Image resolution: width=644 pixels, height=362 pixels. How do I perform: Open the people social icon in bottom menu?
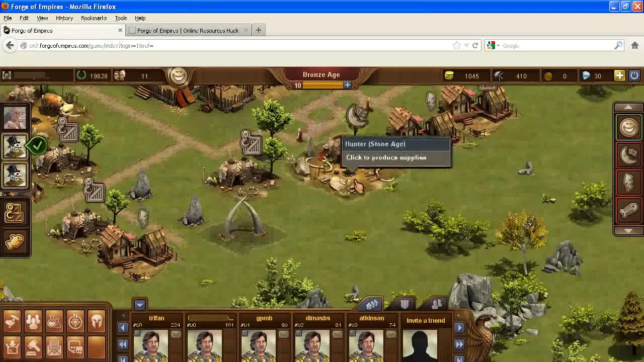[33, 321]
